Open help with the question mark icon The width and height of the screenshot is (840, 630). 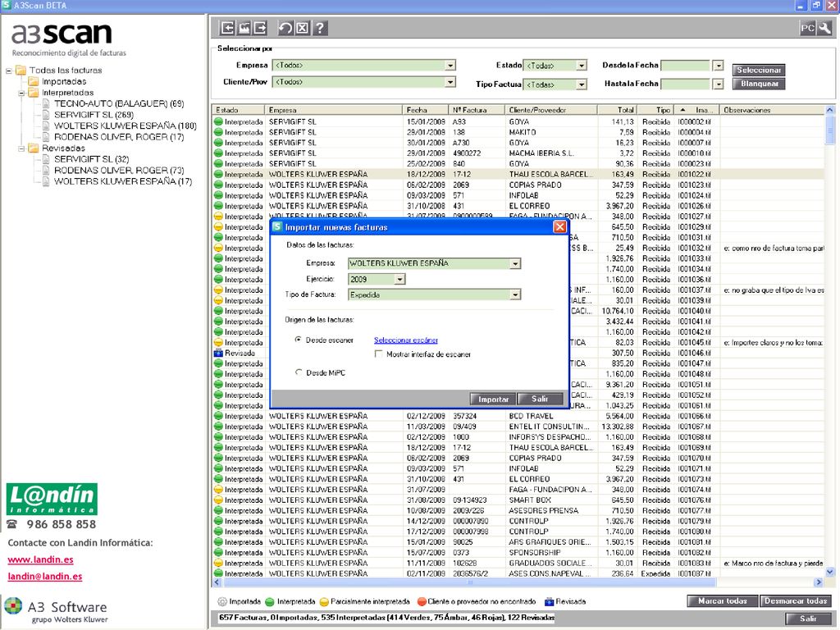(x=320, y=28)
